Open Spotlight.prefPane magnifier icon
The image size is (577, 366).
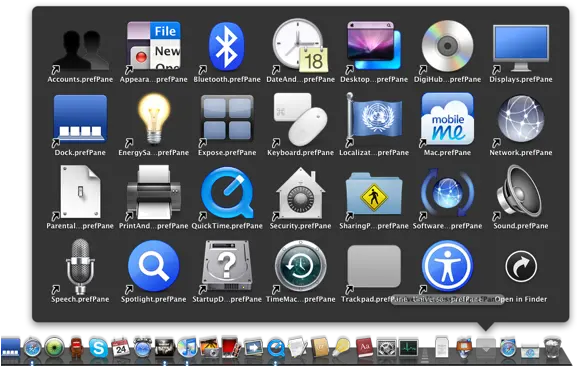click(154, 266)
